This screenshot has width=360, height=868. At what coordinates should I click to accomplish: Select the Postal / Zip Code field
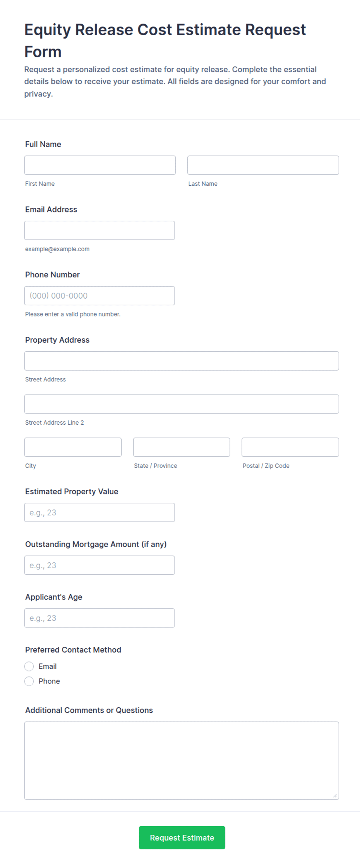[x=290, y=448]
